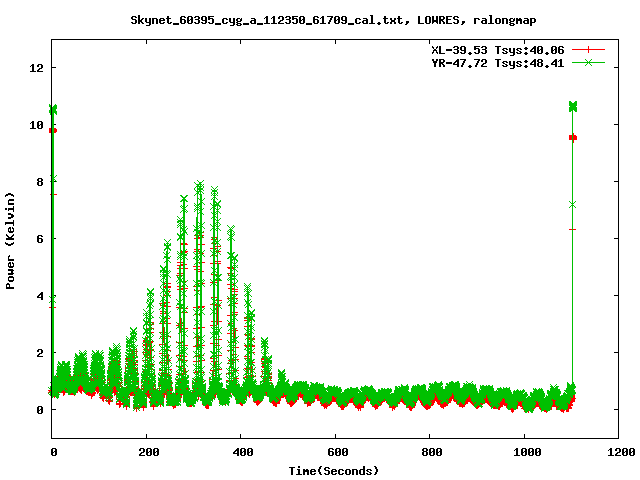The width and height of the screenshot is (640, 480).
Task: Click y-axis tick label 12
Action: point(36,68)
